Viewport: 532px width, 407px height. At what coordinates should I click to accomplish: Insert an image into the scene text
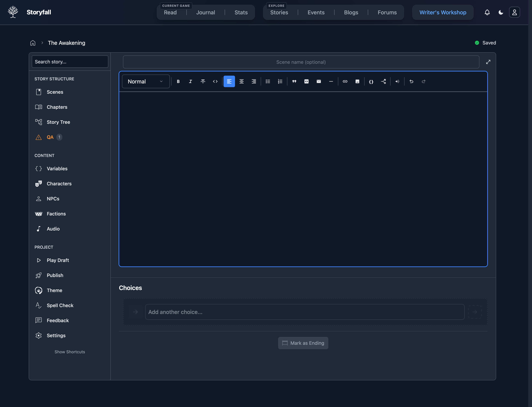(357, 81)
